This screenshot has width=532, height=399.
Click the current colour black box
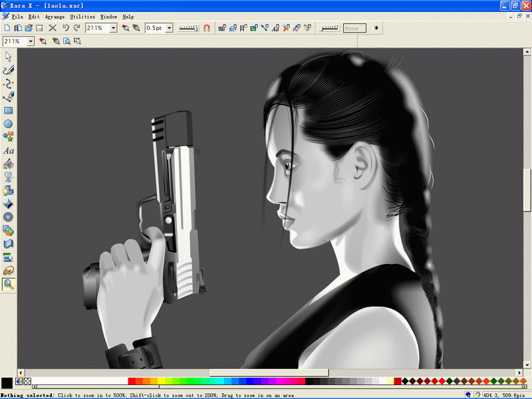click(7, 383)
